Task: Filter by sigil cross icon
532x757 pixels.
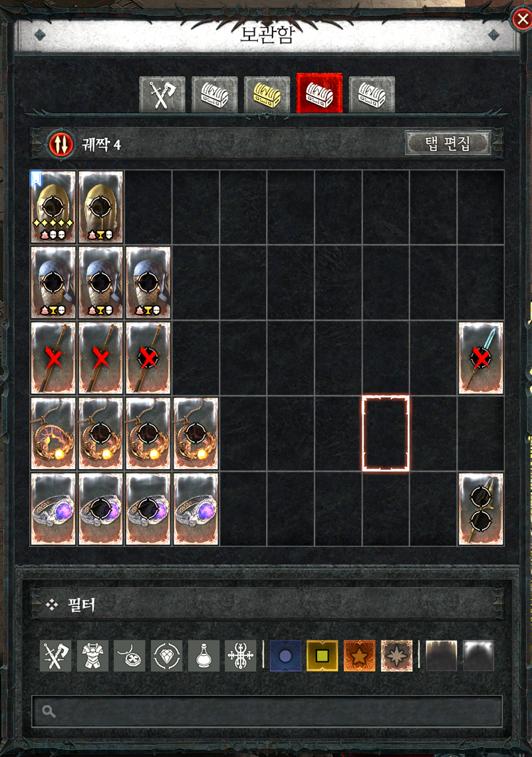Action: (x=241, y=656)
